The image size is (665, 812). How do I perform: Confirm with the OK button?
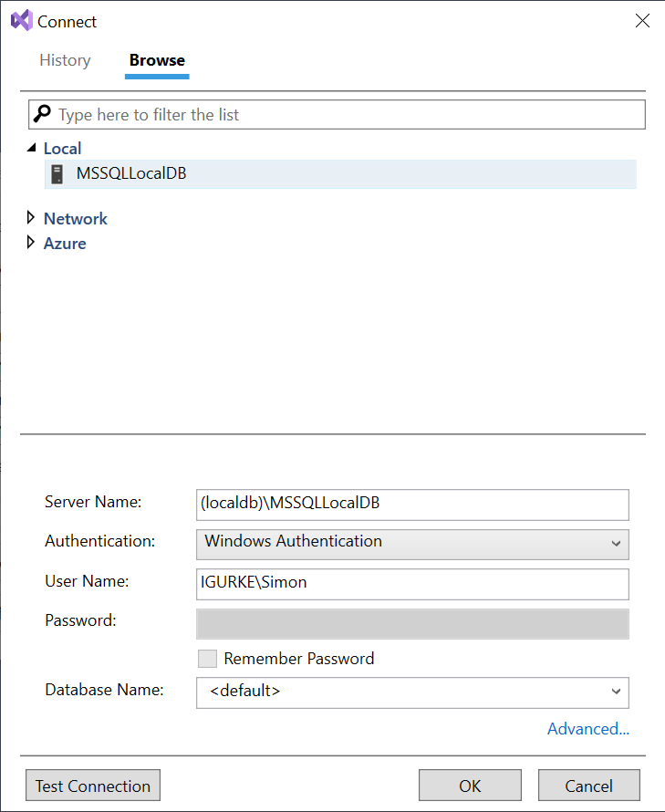pos(470,786)
